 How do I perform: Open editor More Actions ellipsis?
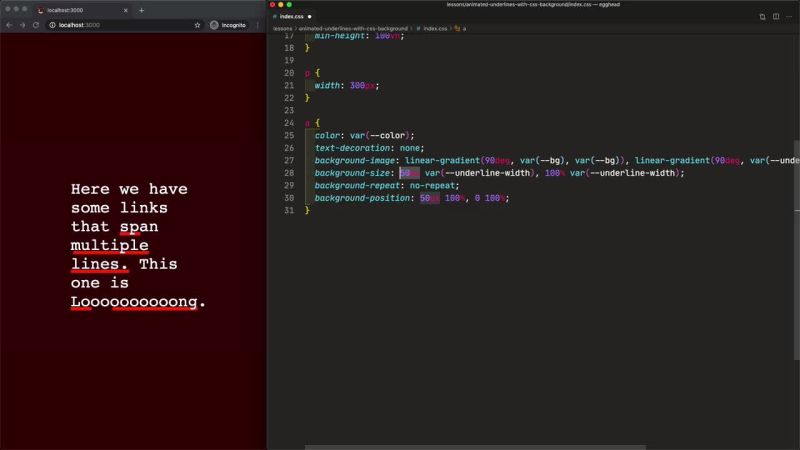[x=789, y=16]
